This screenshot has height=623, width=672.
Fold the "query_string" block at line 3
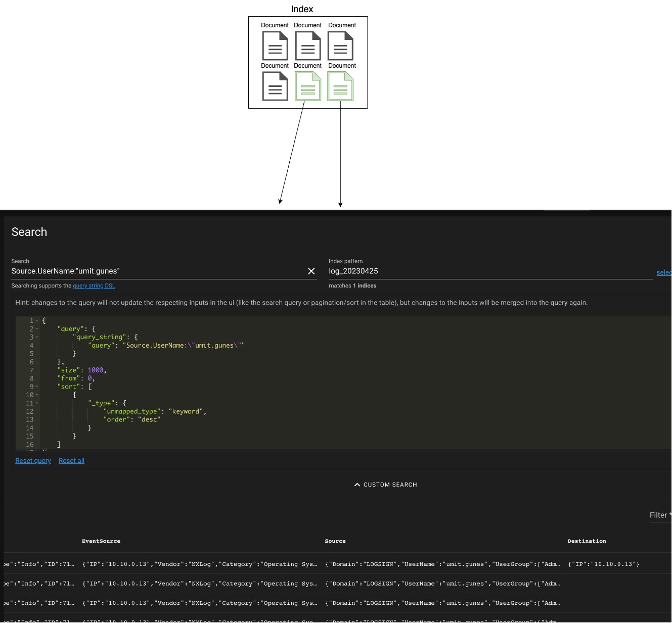point(37,337)
